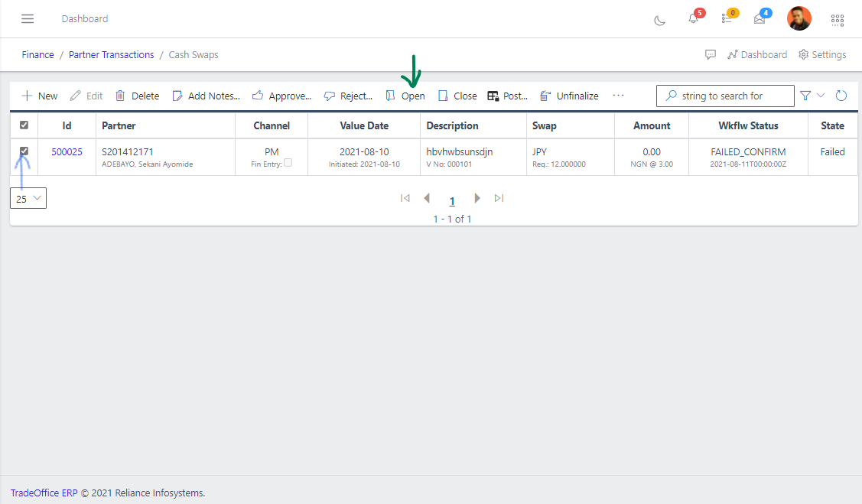Open notifications bell with 5 alerts
This screenshot has height=504, width=862.
coord(693,18)
